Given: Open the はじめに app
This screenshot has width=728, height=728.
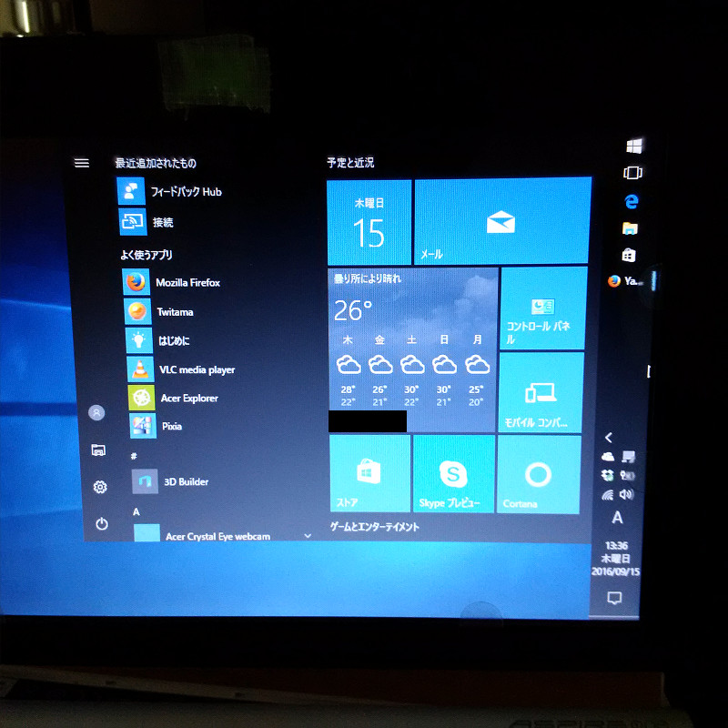Looking at the screenshot, I should click(x=157, y=340).
